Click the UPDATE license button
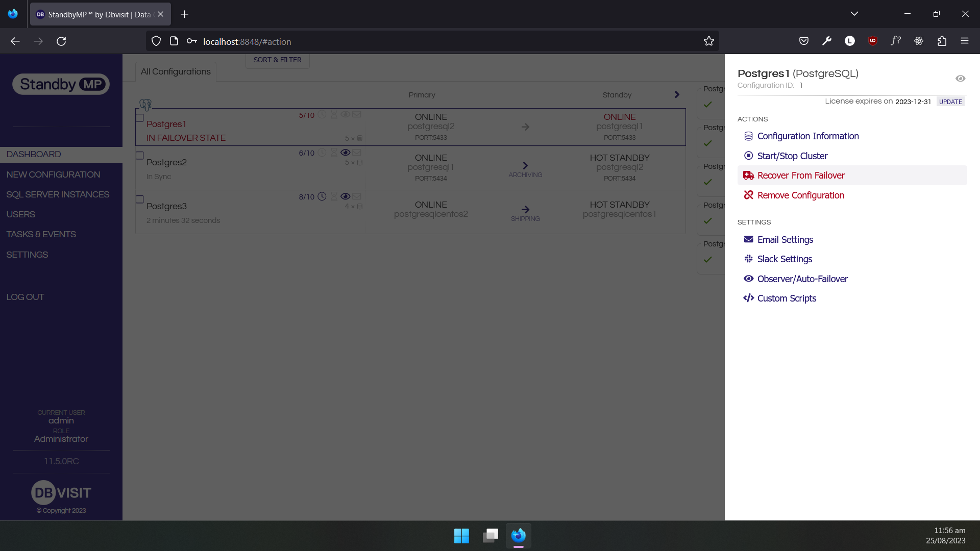The image size is (980, 551). pos(950,102)
